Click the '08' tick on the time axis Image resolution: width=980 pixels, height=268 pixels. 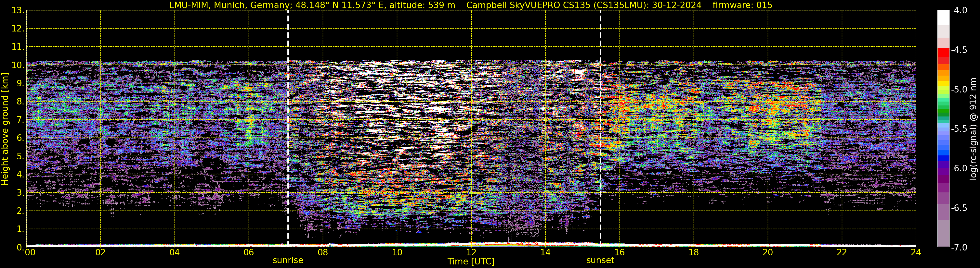[323, 252]
